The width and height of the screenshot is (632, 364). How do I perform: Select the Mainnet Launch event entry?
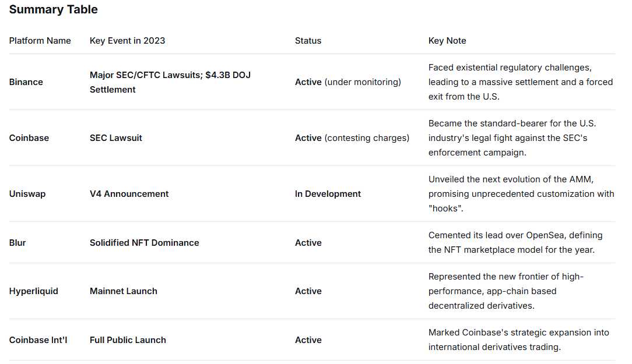point(123,291)
